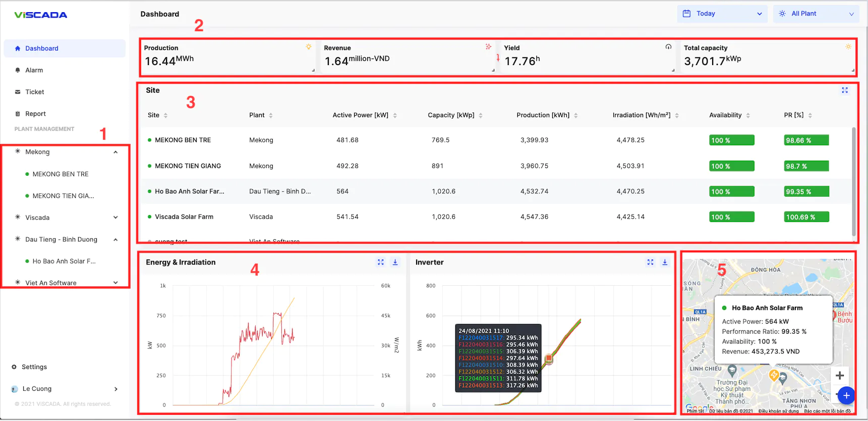This screenshot has height=421, width=868.
Task: Sort table by Availability column
Action: click(748, 116)
